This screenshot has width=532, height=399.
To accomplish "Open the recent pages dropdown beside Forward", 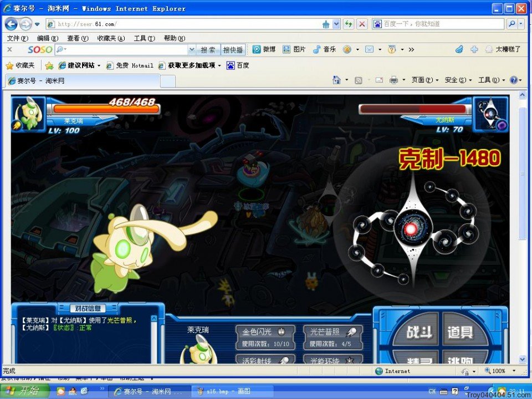I will [37, 24].
